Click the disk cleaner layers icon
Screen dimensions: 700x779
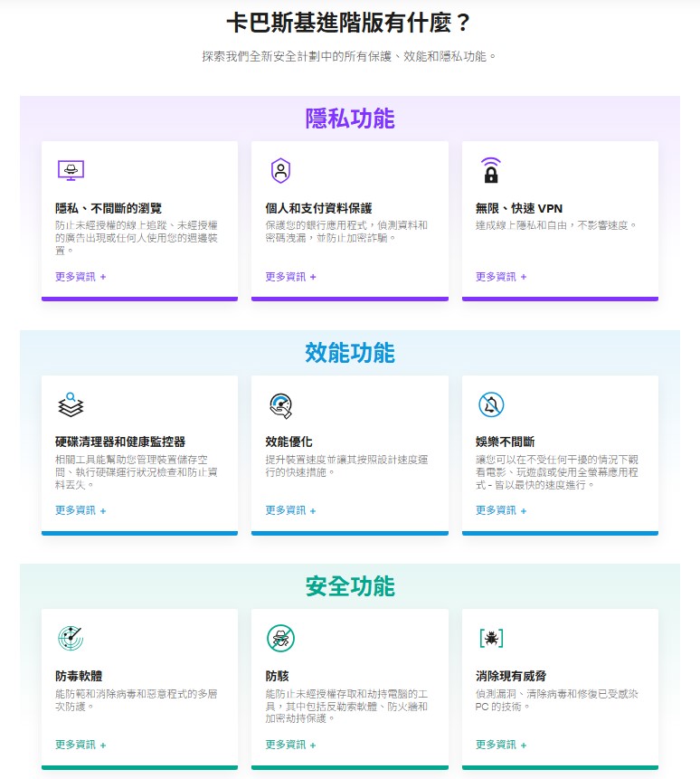71,404
